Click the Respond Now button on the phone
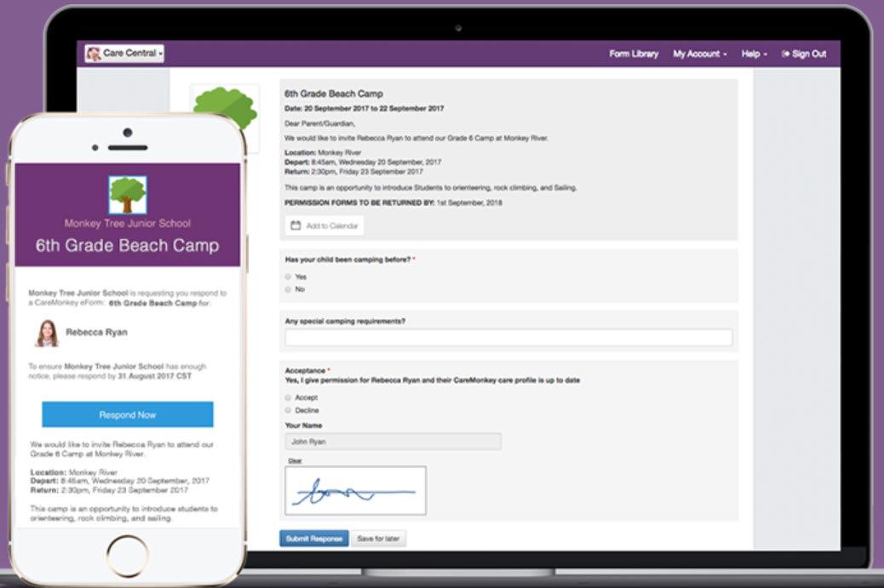Image resolution: width=884 pixels, height=588 pixels. [128, 414]
